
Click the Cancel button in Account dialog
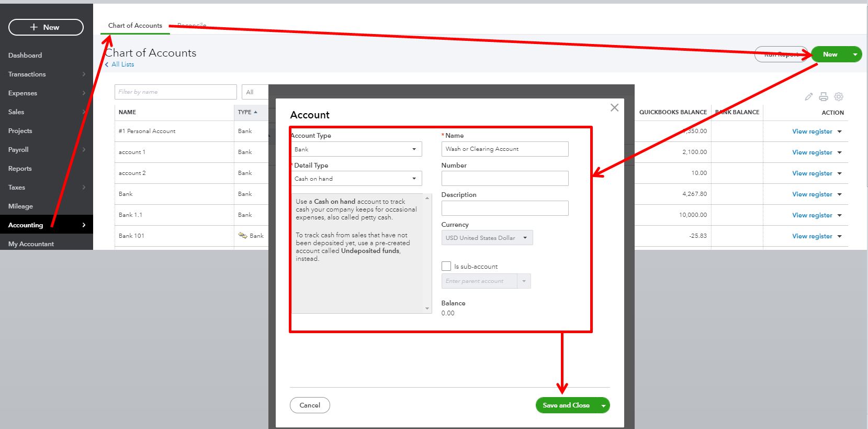click(310, 405)
